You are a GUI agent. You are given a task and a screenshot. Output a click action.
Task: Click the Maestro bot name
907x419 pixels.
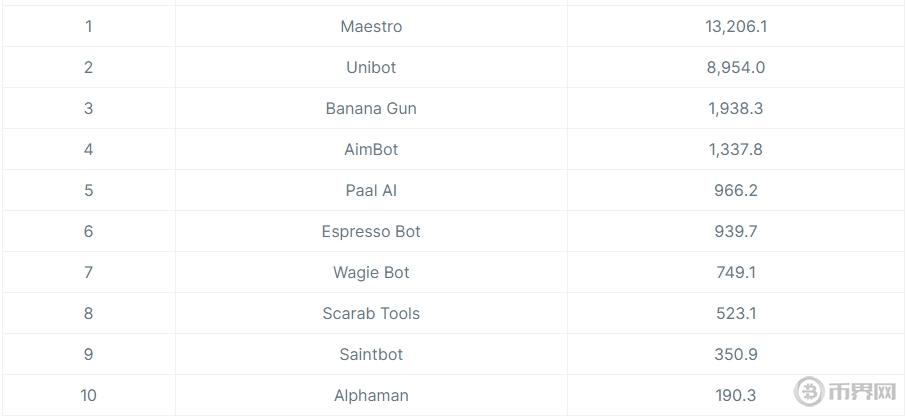(371, 27)
